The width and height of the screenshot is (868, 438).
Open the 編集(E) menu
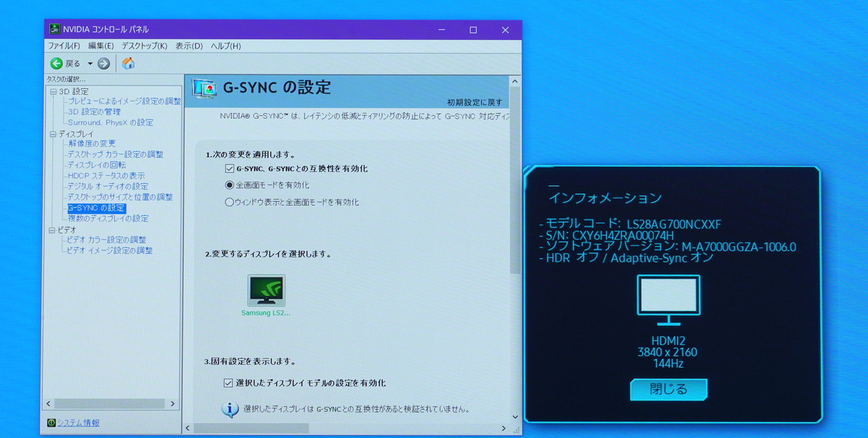pos(101,46)
